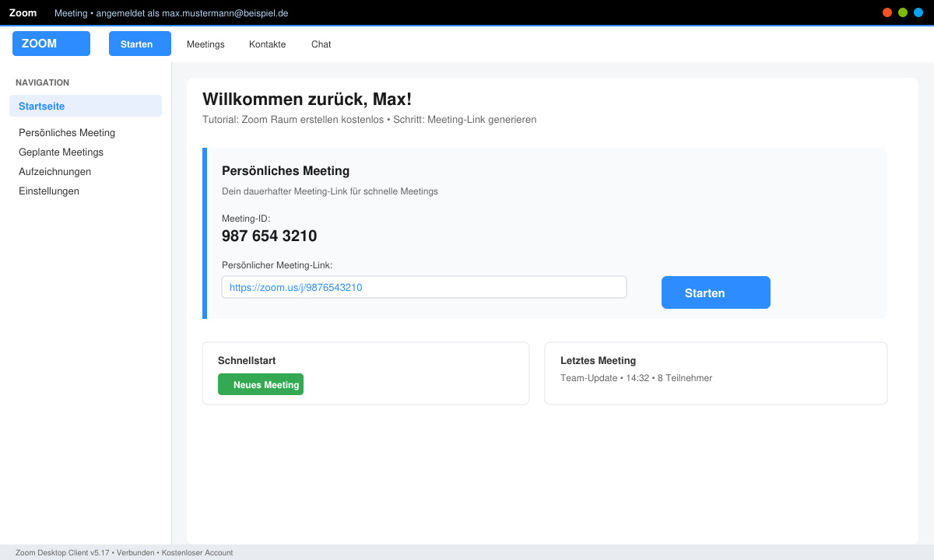Viewport: 934px width, 560px height.
Task: Click the Schnellstart heading
Action: pos(247,361)
